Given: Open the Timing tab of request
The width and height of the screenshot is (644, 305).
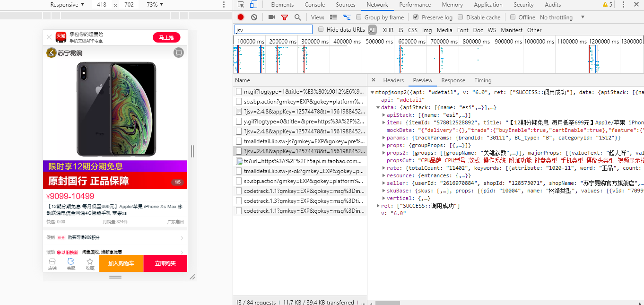Looking at the screenshot, I should (x=483, y=80).
